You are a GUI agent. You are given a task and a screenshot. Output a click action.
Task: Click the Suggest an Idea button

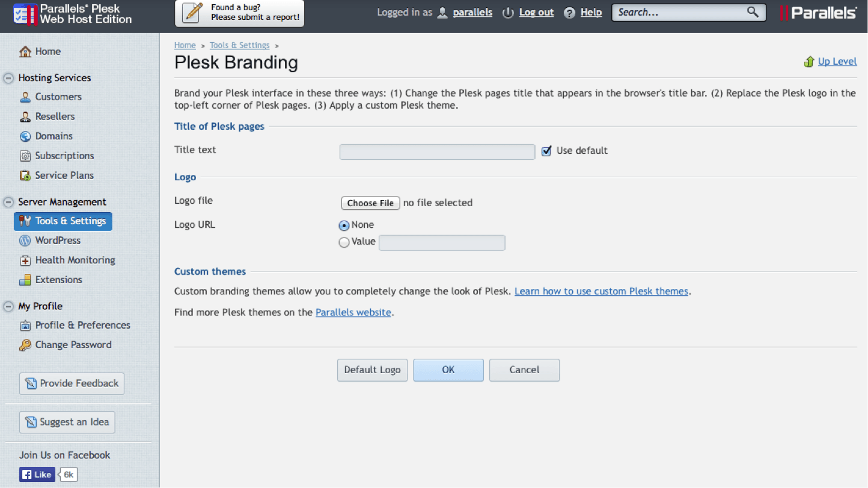[67, 422]
